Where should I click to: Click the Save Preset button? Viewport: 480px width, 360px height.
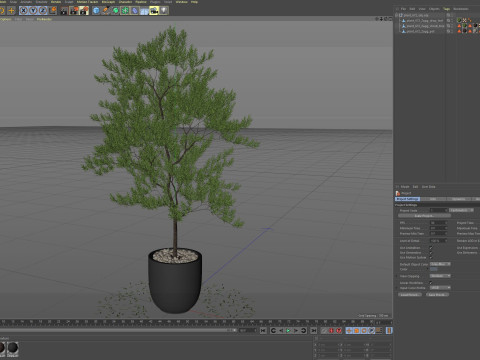coord(437,295)
